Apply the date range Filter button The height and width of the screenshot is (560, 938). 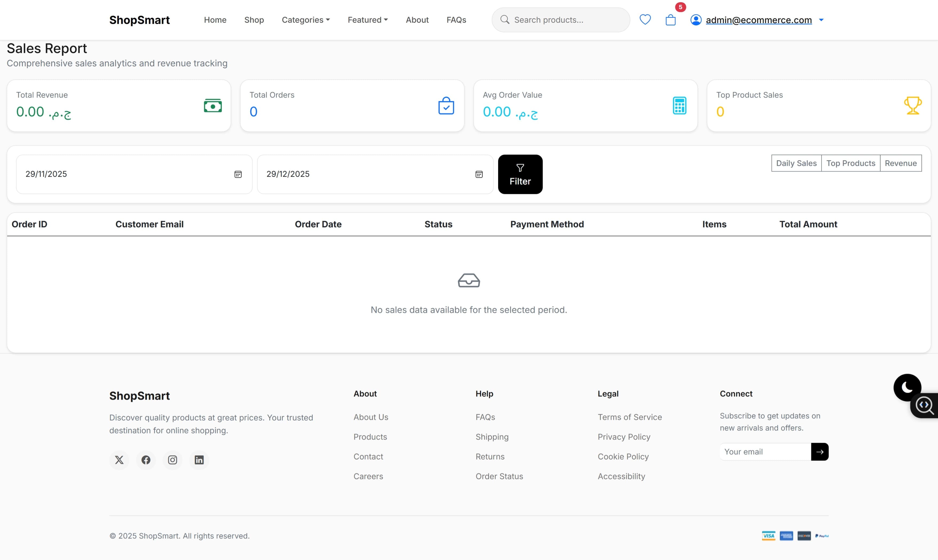pyautogui.click(x=520, y=174)
